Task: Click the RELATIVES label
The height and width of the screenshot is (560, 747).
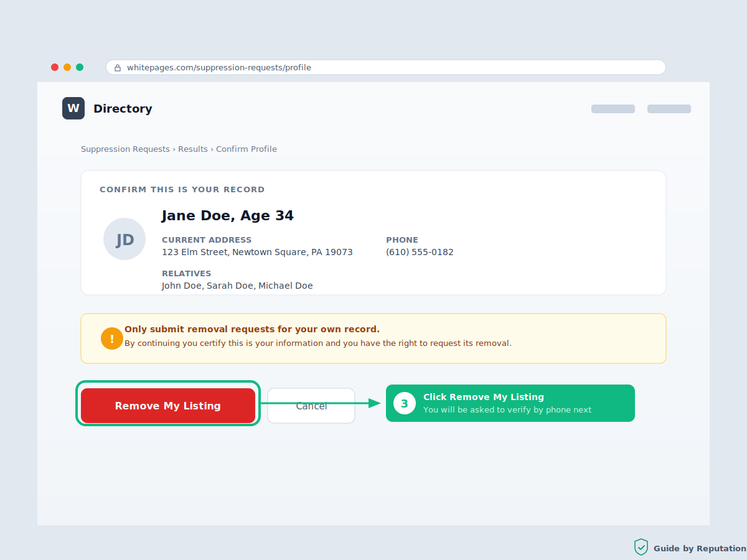Action: coord(187,273)
